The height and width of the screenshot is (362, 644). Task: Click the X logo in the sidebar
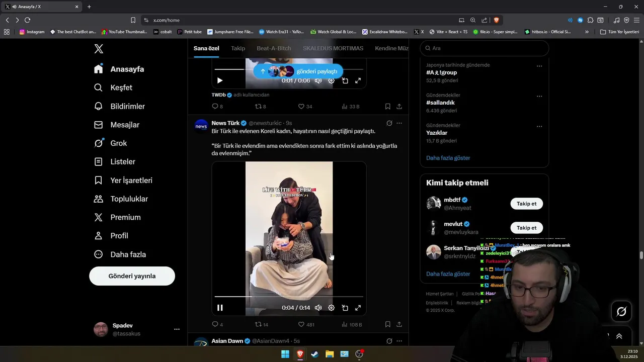[x=99, y=49]
